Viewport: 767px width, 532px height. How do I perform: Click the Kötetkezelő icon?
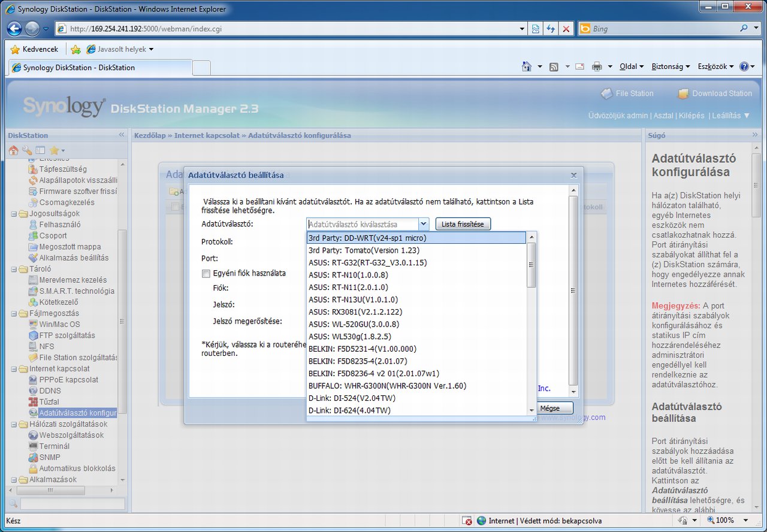(34, 302)
